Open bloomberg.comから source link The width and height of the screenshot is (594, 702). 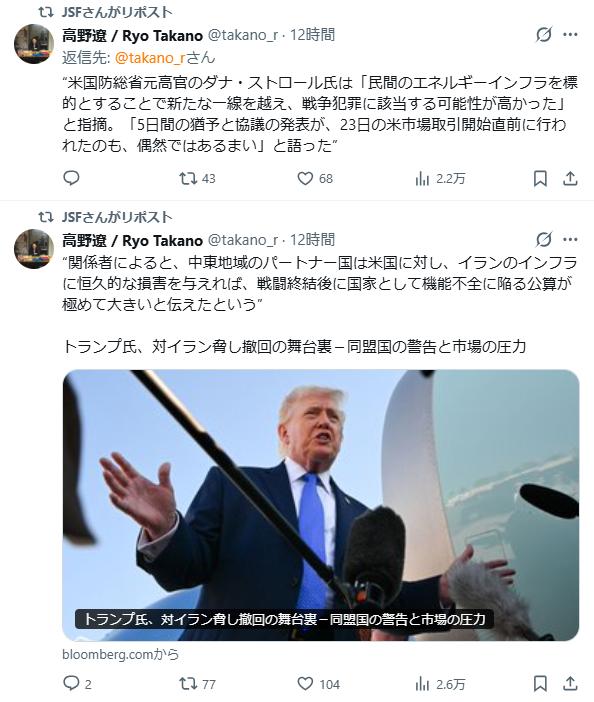120,654
